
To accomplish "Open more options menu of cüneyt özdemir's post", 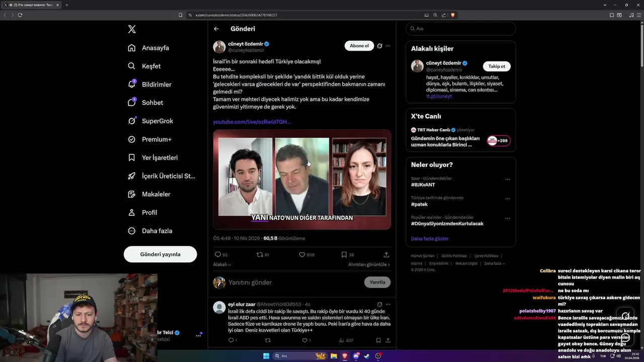I will tap(388, 46).
